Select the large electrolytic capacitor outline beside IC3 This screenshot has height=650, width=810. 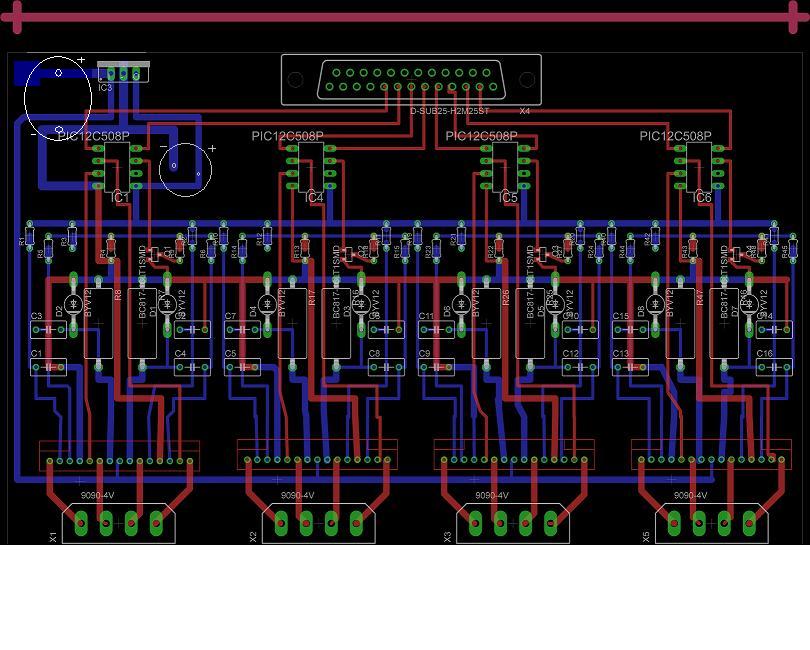click(58, 99)
